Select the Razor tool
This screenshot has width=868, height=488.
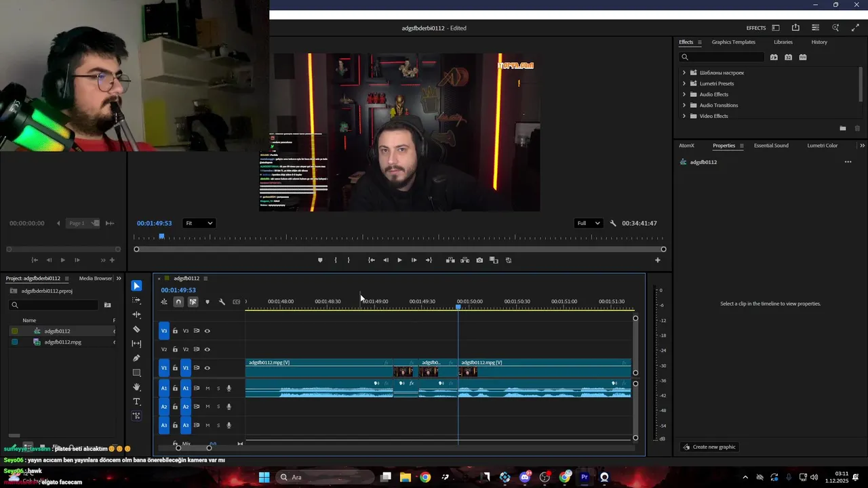(136, 329)
